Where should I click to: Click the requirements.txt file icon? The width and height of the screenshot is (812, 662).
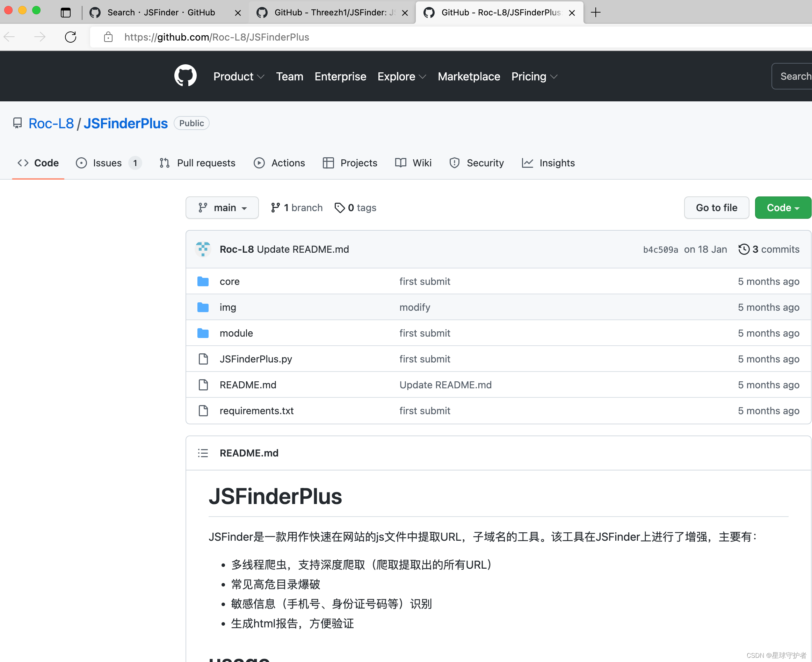(x=203, y=411)
